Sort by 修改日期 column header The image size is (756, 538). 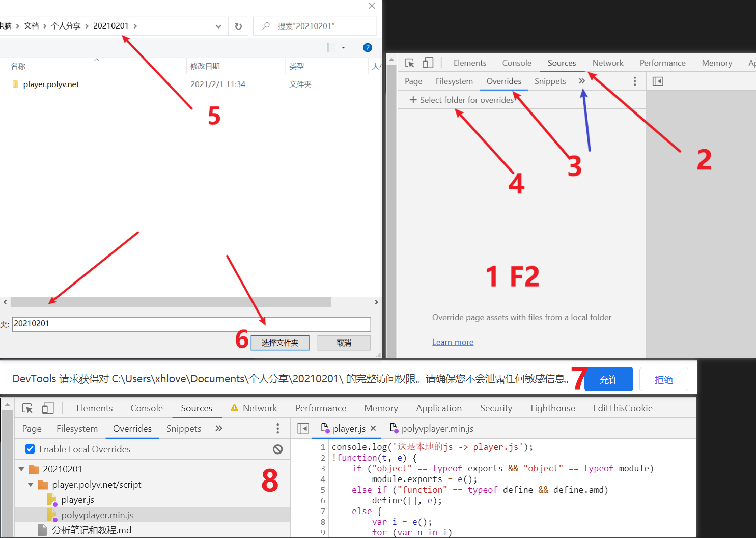click(x=205, y=66)
